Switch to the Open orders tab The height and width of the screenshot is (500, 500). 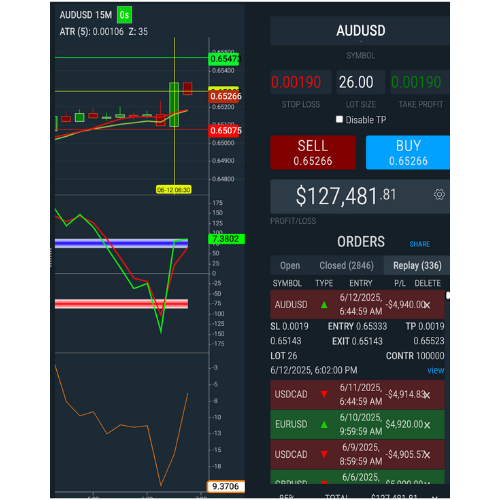click(x=290, y=266)
